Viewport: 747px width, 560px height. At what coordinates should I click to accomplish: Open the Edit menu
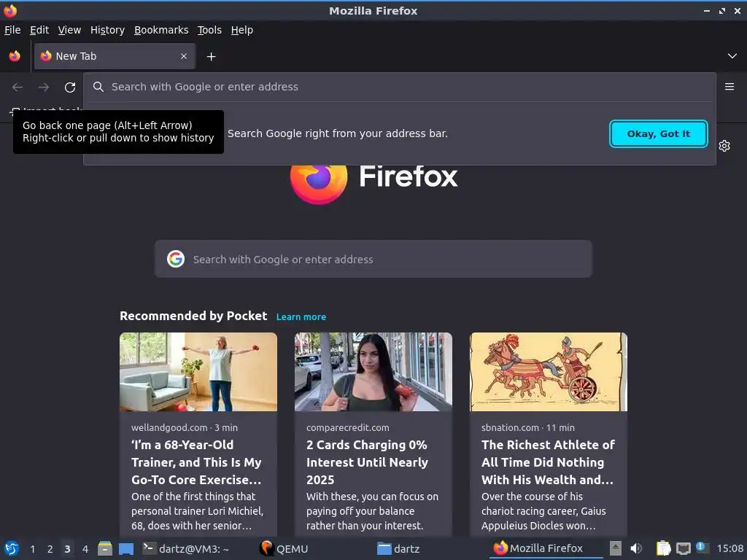(39, 30)
